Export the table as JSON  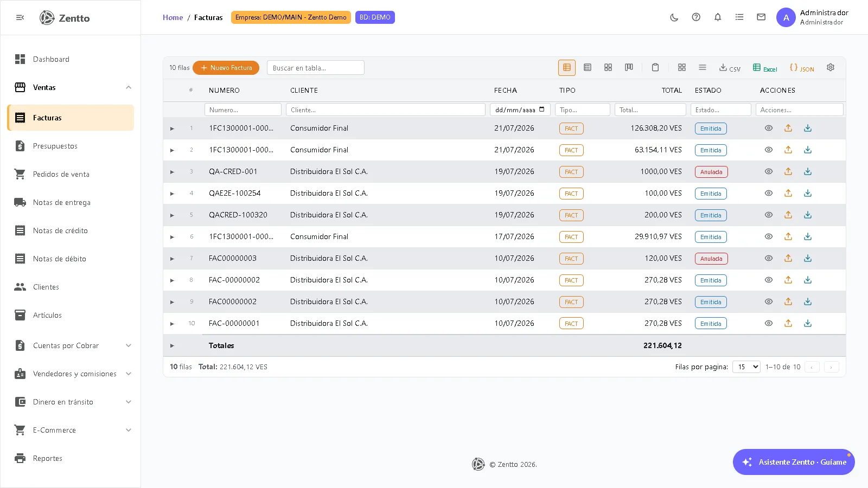tap(802, 68)
